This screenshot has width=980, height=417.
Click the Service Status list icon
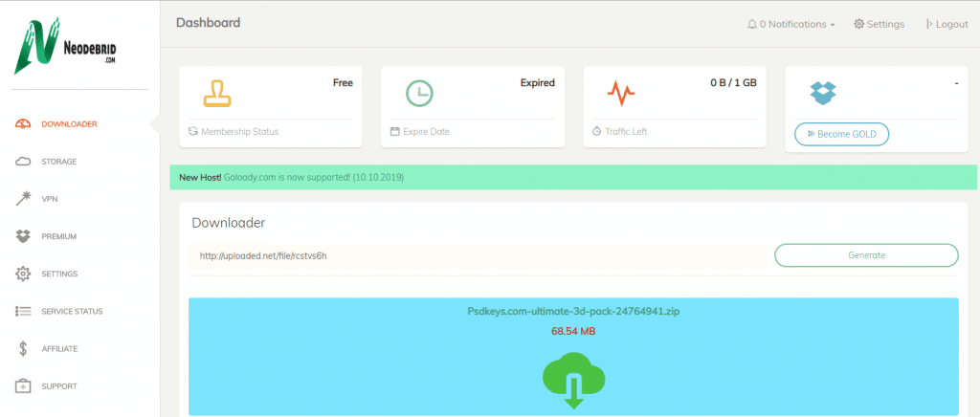click(23, 311)
